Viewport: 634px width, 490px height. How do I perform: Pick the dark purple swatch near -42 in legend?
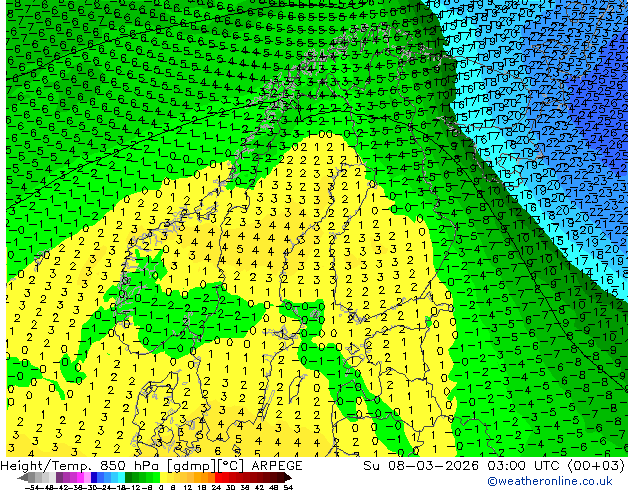click(x=59, y=477)
